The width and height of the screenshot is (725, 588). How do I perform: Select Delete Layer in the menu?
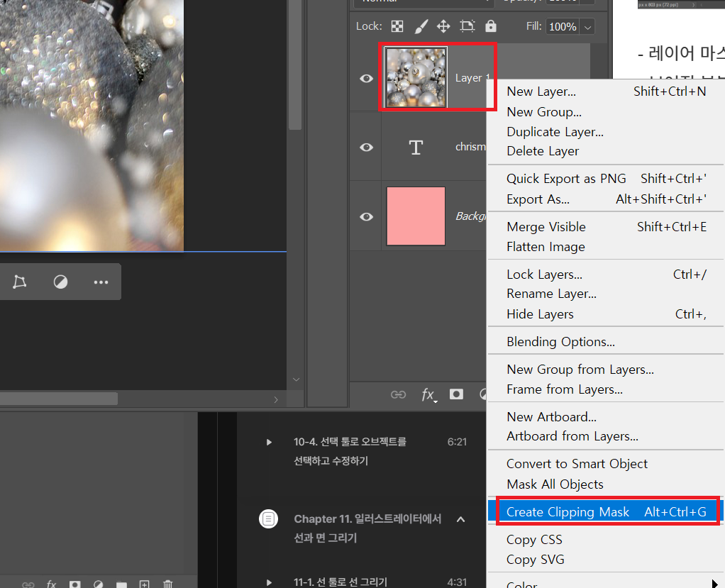pyautogui.click(x=606, y=151)
